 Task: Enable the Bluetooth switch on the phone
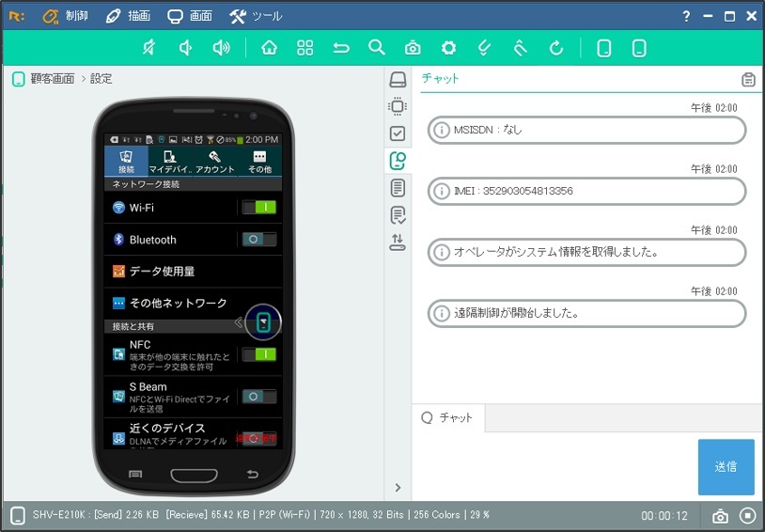(258, 240)
